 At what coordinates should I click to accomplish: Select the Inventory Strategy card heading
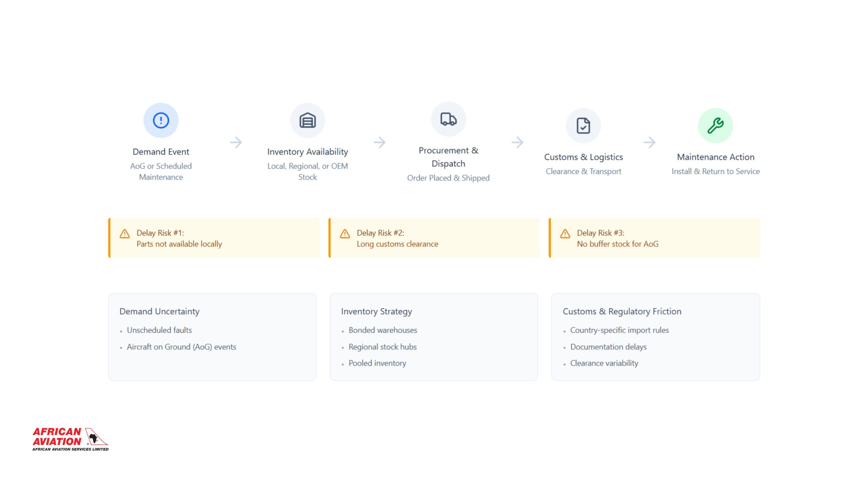tap(376, 311)
